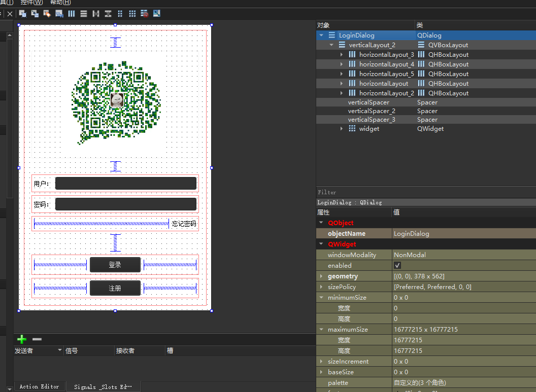Screen dimensions: 536x392
Task: Select the top vertical spacer in the form
Action: pos(116,42)
